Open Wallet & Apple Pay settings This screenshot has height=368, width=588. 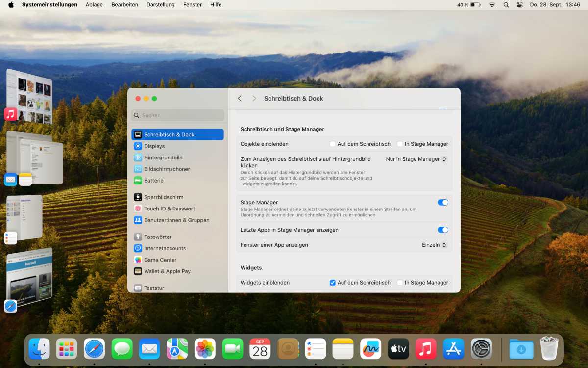167,271
